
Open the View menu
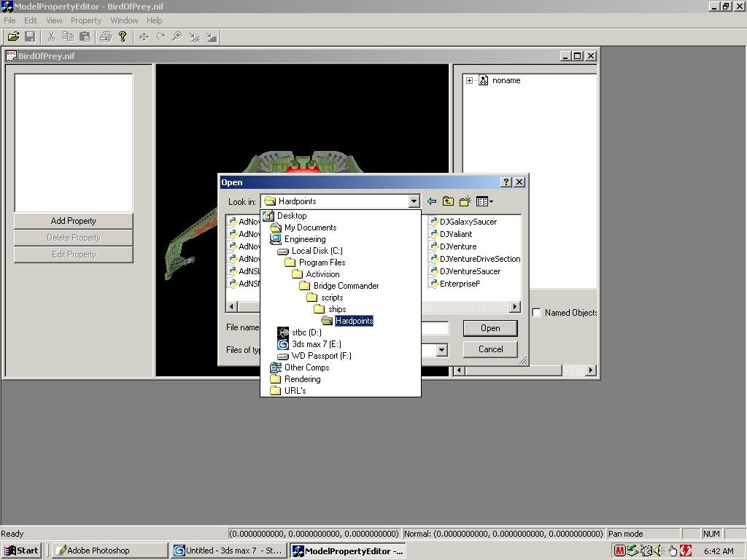click(54, 20)
